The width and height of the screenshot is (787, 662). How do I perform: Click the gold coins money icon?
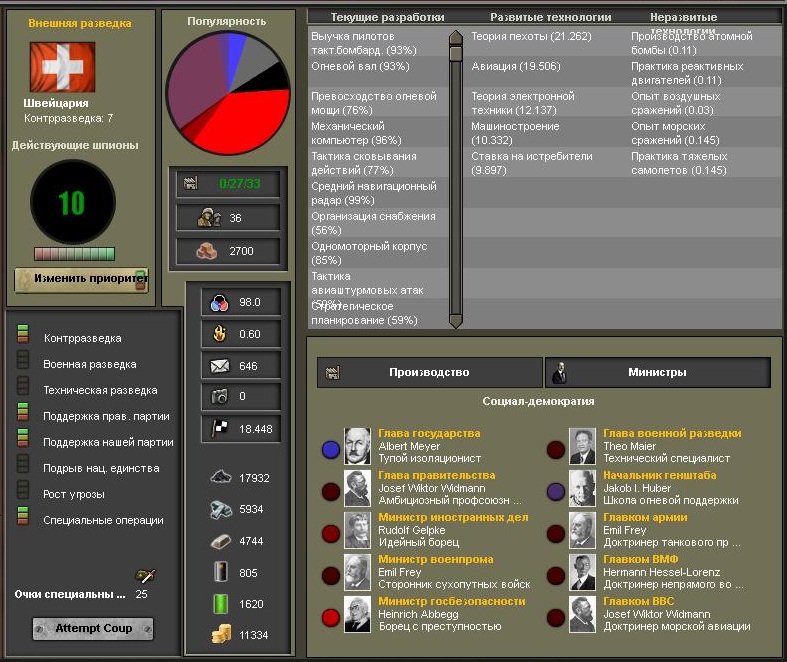[220, 634]
